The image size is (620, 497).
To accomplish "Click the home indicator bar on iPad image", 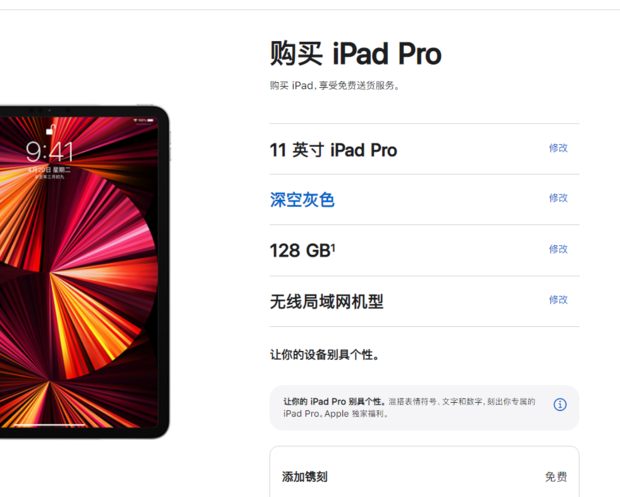I will click(50, 425).
